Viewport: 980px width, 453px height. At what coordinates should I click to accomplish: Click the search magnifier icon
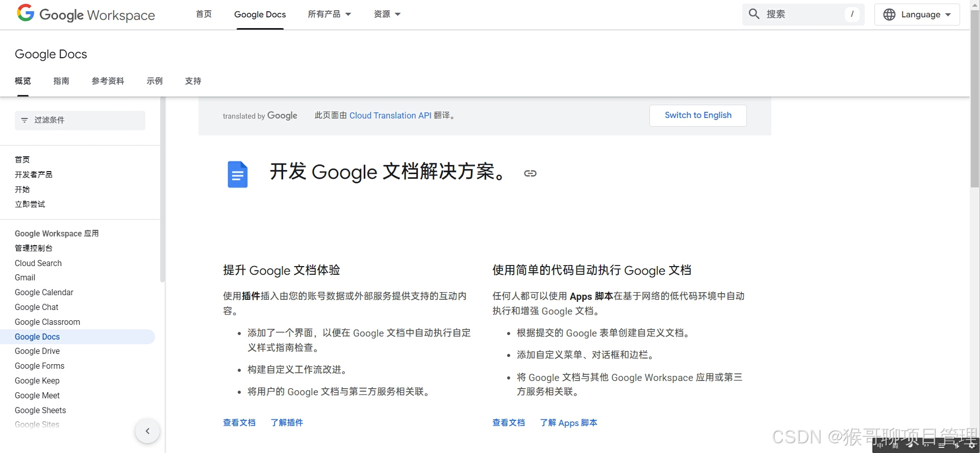pyautogui.click(x=754, y=14)
